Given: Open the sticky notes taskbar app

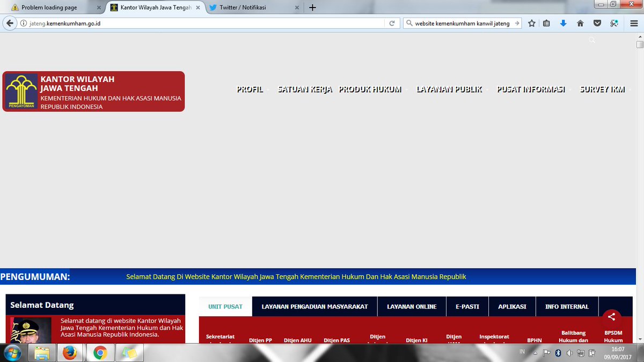Looking at the screenshot, I should [x=129, y=353].
